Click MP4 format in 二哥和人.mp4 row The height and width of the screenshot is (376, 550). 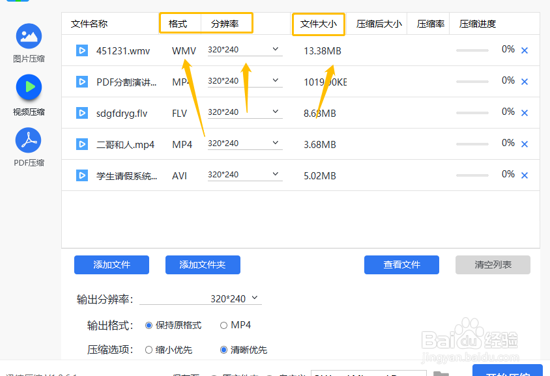pos(182,145)
